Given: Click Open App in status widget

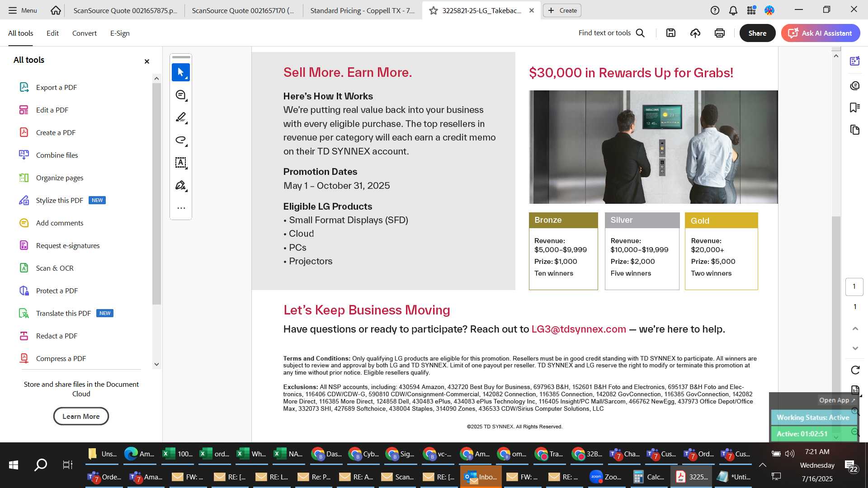Looking at the screenshot, I should (x=837, y=400).
